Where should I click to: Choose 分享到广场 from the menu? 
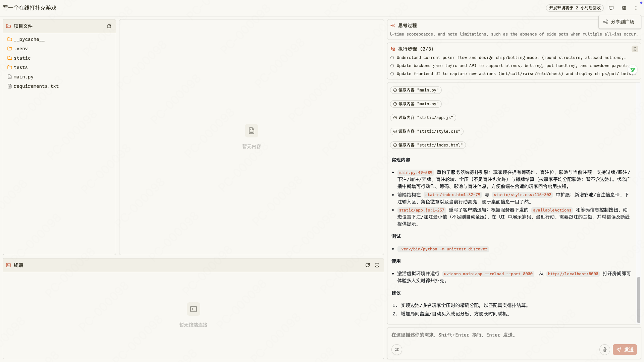coord(620,21)
